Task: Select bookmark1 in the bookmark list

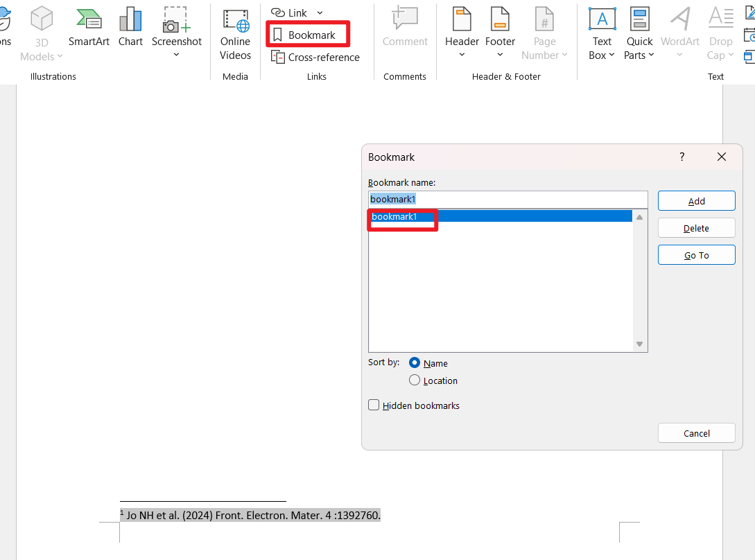Action: click(501, 216)
